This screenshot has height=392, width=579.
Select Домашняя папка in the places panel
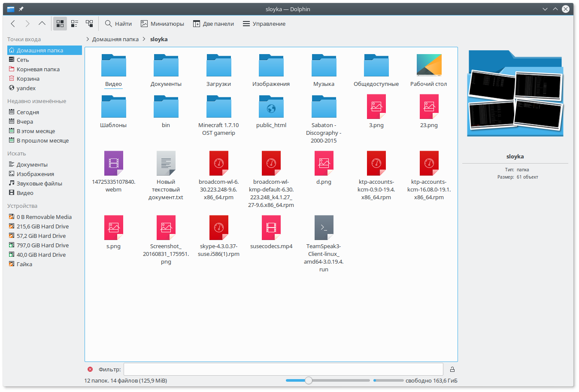(45, 50)
